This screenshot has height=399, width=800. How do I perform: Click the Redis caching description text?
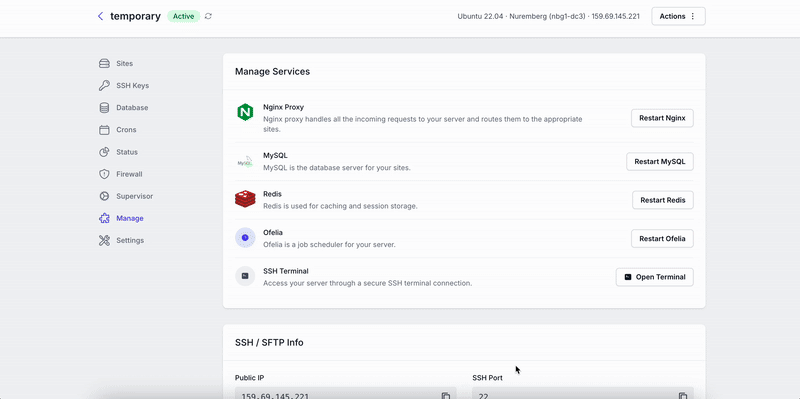(340, 206)
